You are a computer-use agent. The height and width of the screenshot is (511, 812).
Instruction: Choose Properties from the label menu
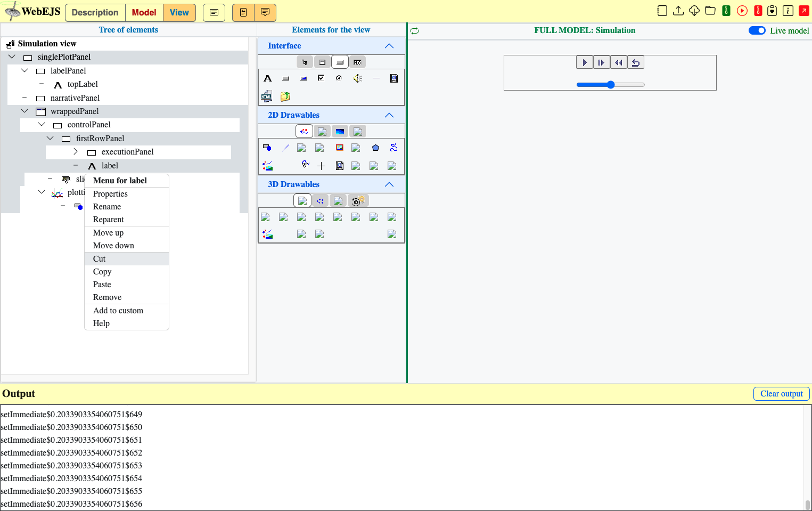coord(127,194)
